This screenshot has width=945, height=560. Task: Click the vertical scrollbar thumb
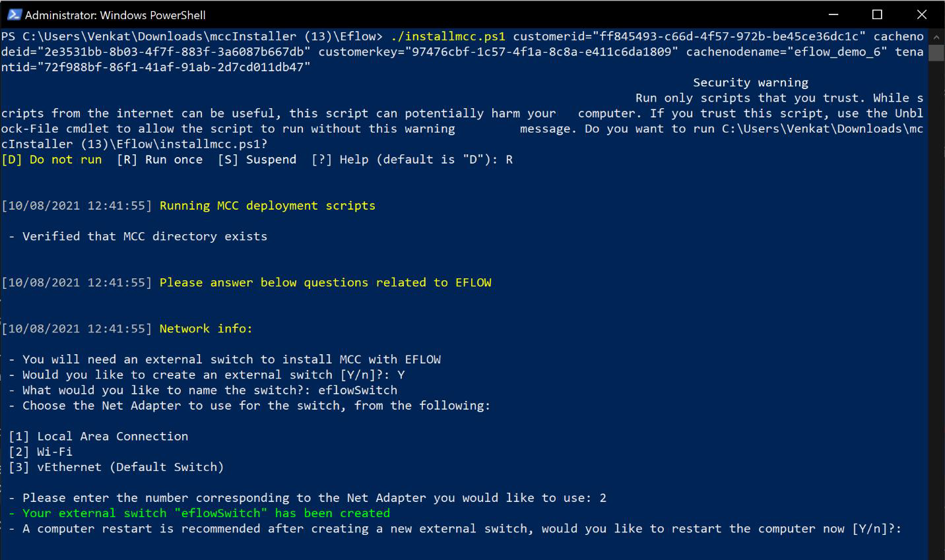[936, 52]
